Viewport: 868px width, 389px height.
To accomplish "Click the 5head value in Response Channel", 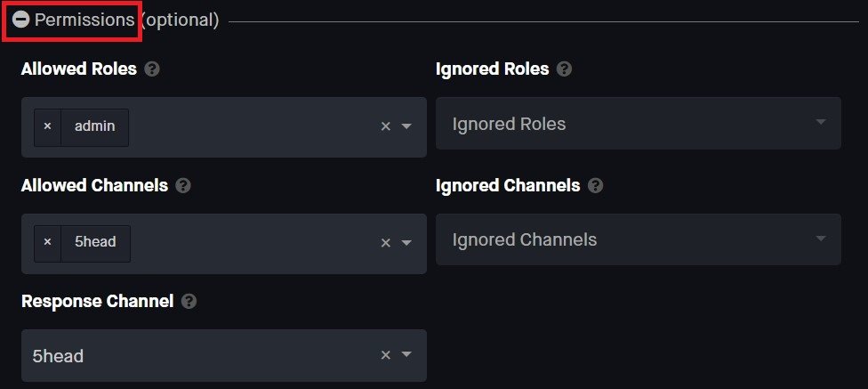I will [58, 356].
